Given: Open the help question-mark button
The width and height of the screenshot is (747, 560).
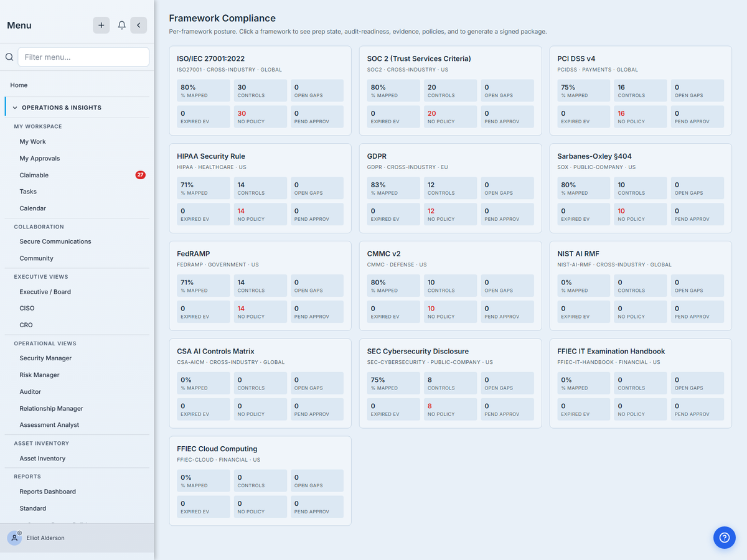Looking at the screenshot, I should point(724,537).
